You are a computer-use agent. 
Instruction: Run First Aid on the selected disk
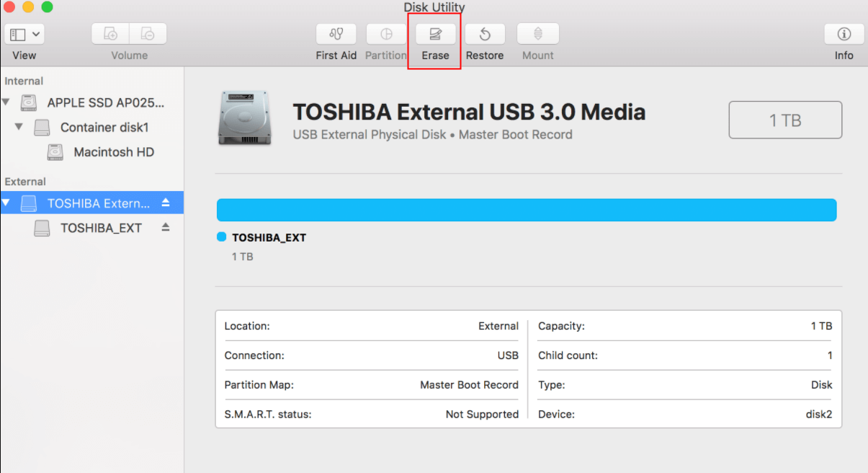click(336, 40)
